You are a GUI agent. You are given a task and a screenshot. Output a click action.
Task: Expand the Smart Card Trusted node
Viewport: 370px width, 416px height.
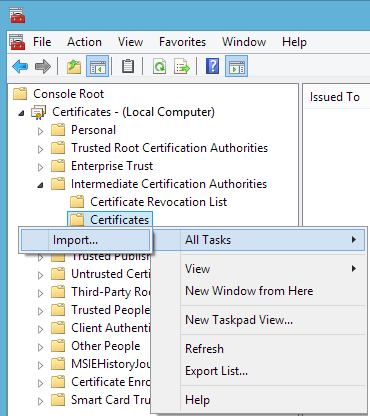coord(41,401)
